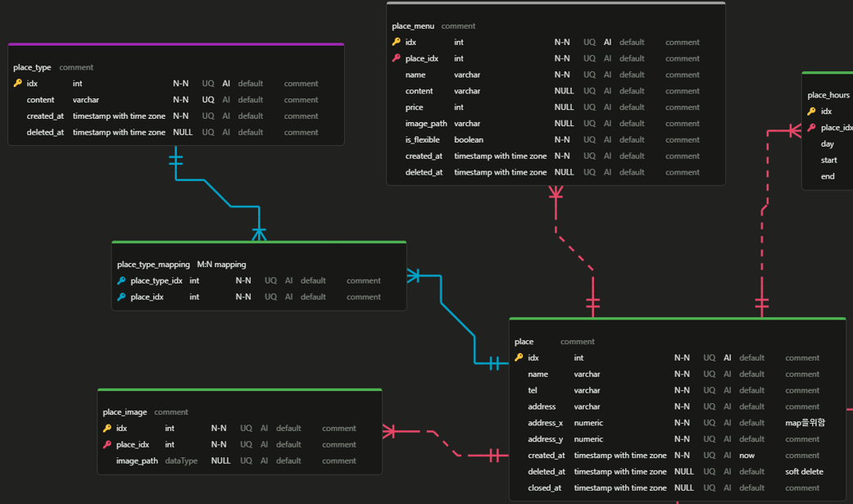The width and height of the screenshot is (853, 504).
Task: Edit the 'map을위함' comment on address_x
Action: click(805, 423)
